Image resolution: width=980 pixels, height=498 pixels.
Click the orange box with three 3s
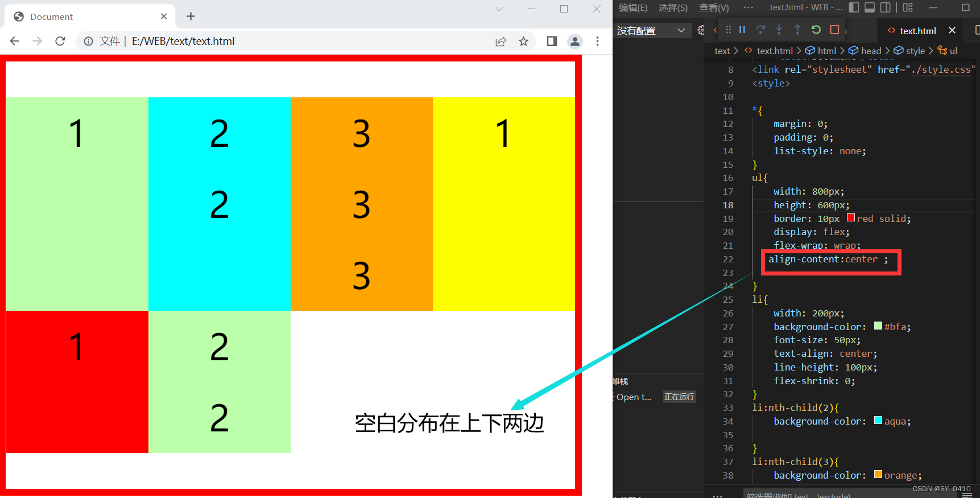point(362,204)
